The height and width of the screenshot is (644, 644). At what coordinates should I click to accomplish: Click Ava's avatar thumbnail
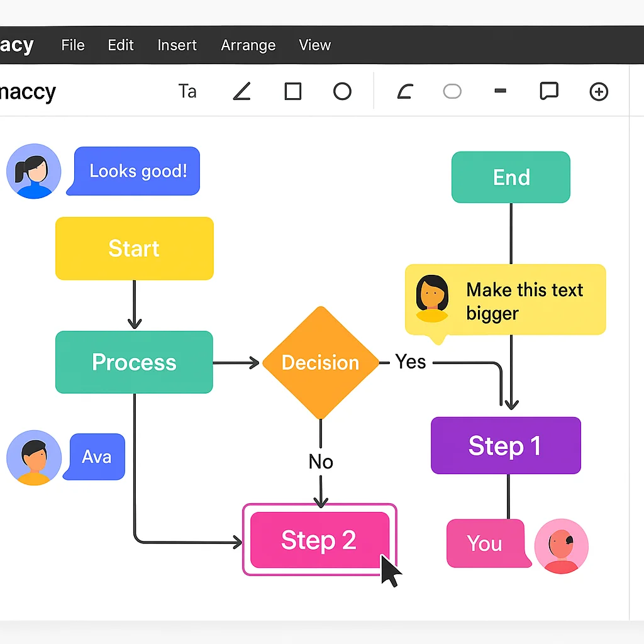click(x=33, y=457)
